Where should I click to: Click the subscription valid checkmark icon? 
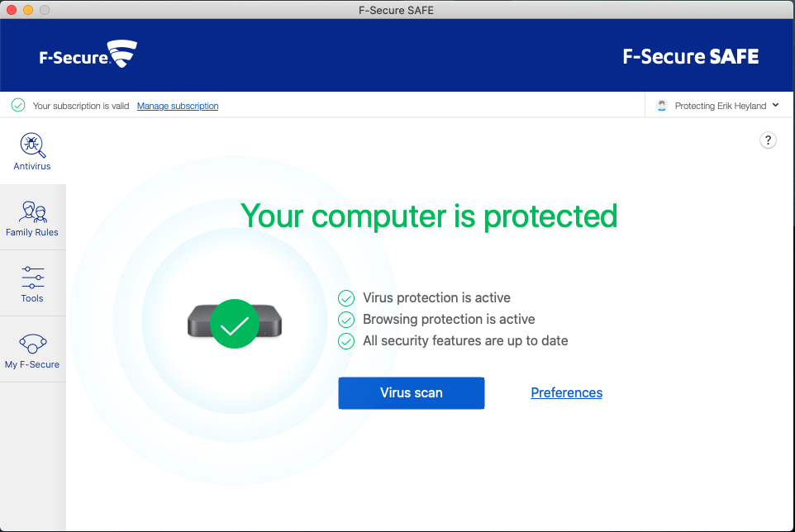(x=18, y=106)
